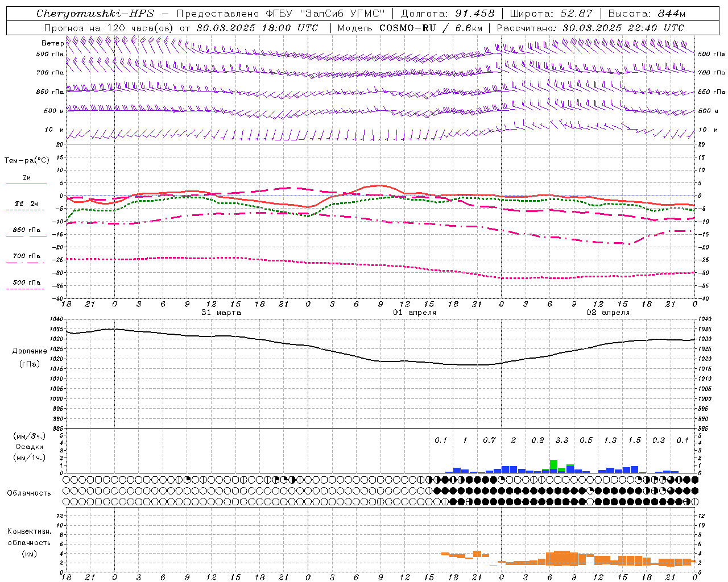728x582 pixels.
Task: Click the calculation time Рассчитано: 30.03.2025 22:40 UTC
Action: [x=590, y=28]
